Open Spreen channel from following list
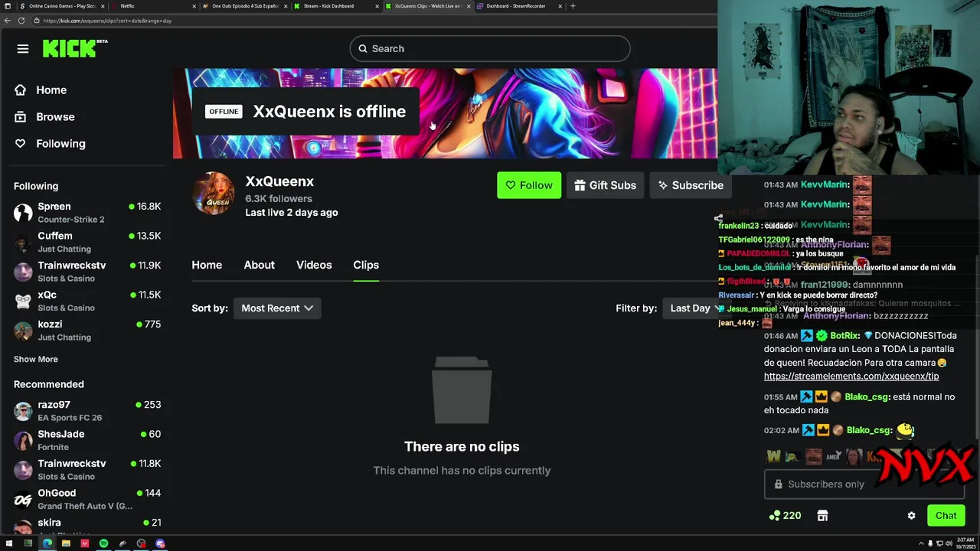Screen dimensions: 980x551 87,213
